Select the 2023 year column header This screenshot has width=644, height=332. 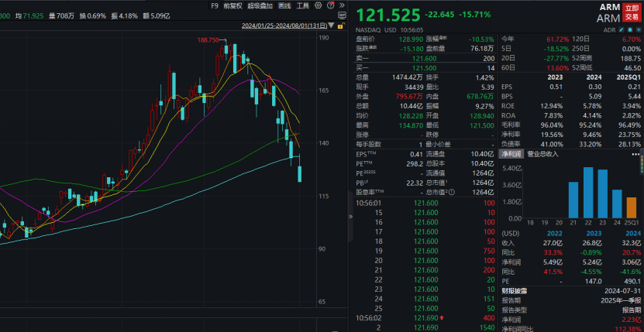(x=594, y=233)
